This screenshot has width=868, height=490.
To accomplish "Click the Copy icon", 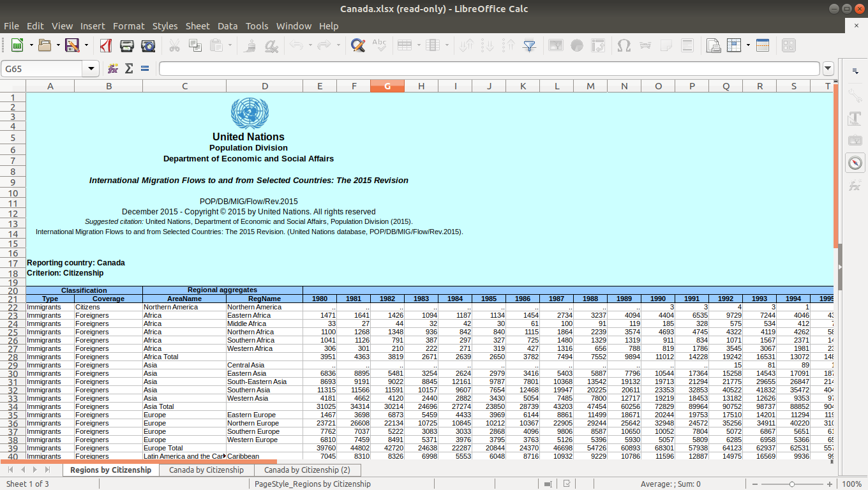I will [195, 45].
